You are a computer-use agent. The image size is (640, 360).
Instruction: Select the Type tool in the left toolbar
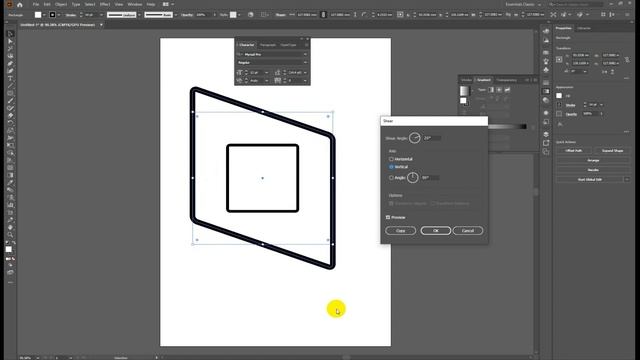(x=10, y=78)
